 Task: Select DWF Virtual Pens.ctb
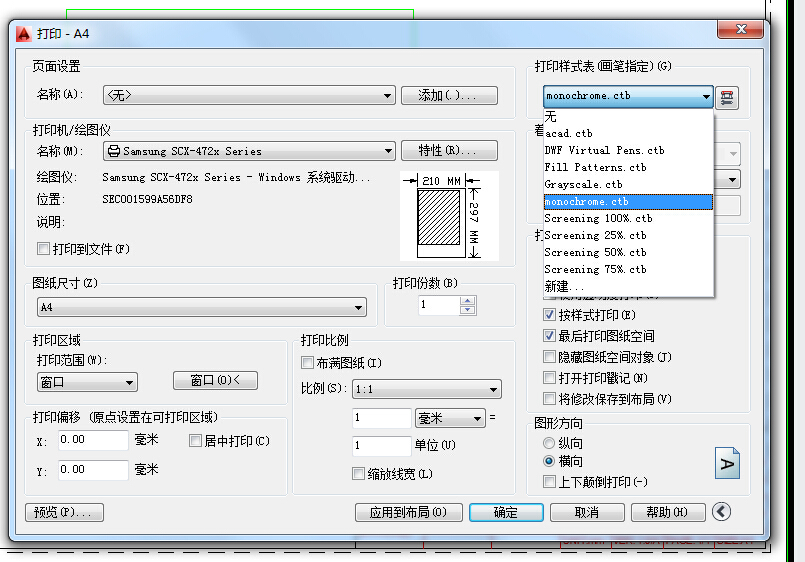[x=628, y=150]
